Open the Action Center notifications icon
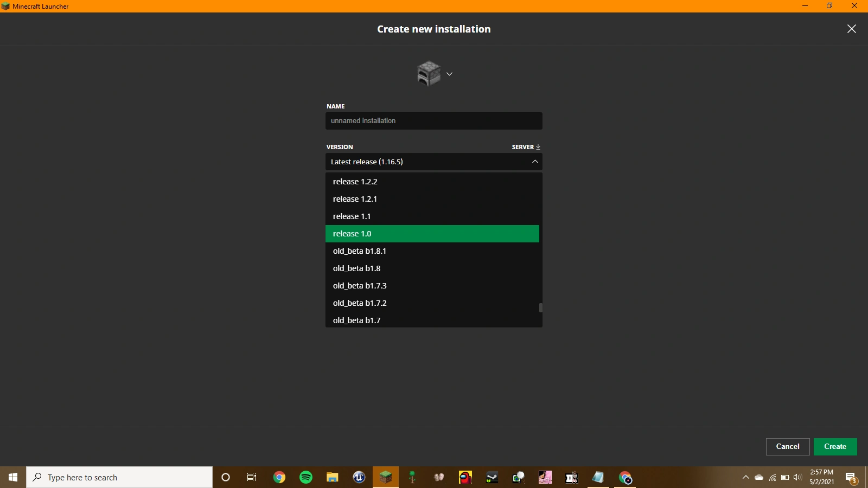Image resolution: width=868 pixels, height=488 pixels. click(x=852, y=477)
